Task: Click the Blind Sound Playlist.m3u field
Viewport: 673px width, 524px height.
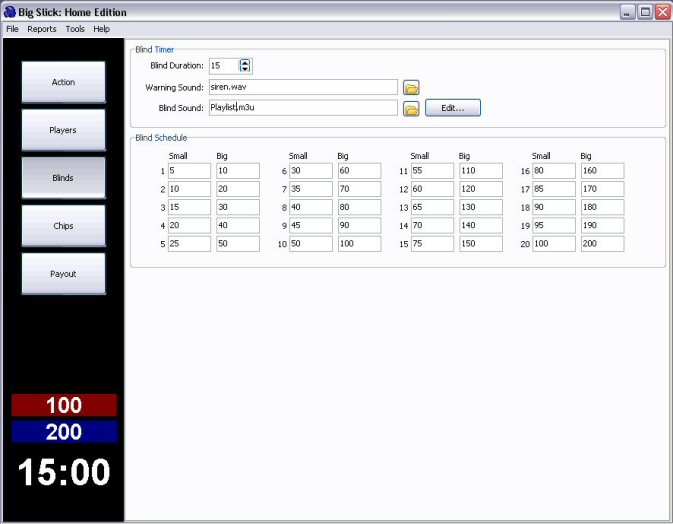Action: [303, 108]
